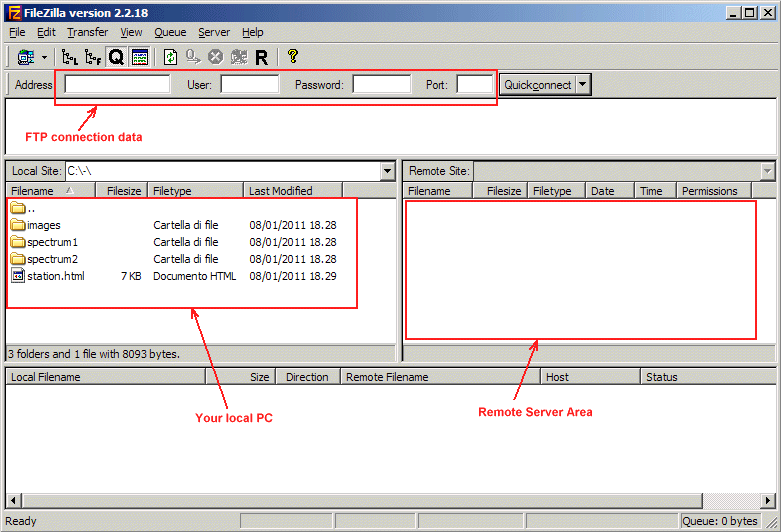Click the Address input field
This screenshot has width=781, height=532.
pyautogui.click(x=117, y=84)
